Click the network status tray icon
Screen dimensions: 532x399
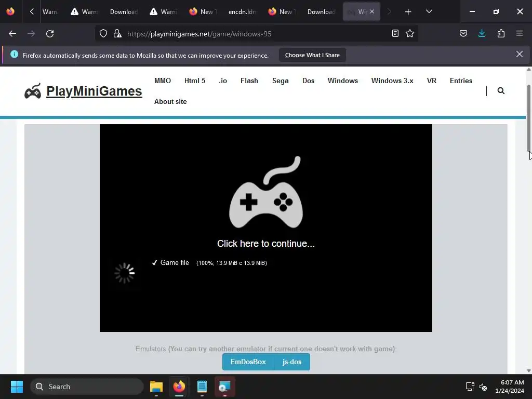(x=470, y=387)
